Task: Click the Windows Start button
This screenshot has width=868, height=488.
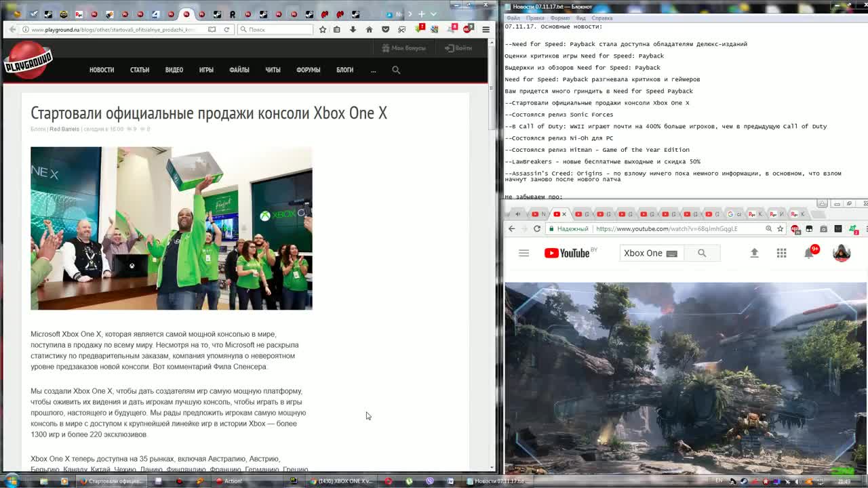Action: [x=12, y=481]
